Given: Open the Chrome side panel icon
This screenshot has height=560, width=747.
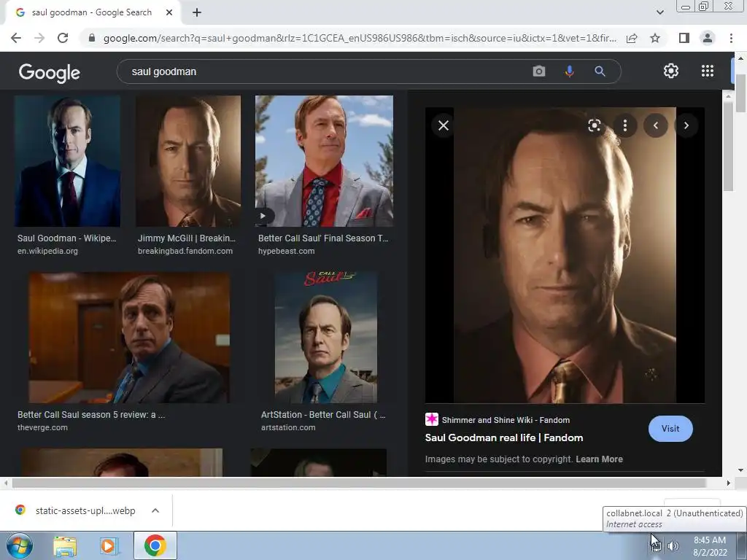Looking at the screenshot, I should click(684, 38).
